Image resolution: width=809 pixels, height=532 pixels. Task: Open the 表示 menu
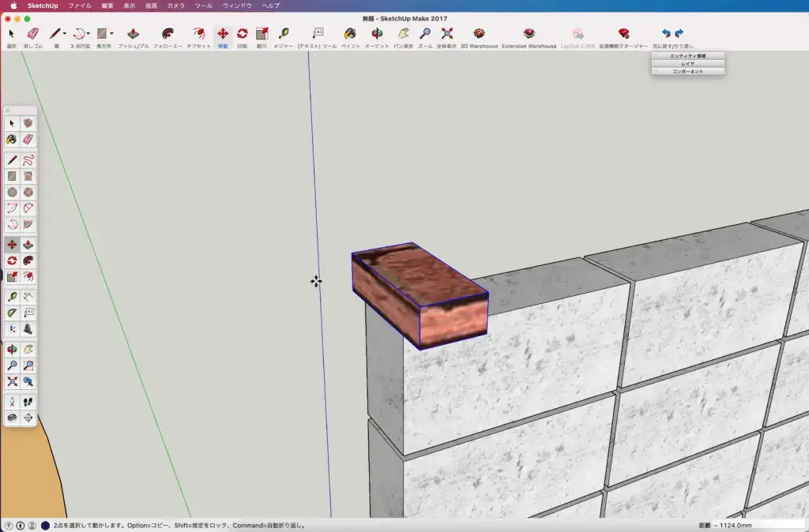tap(129, 6)
